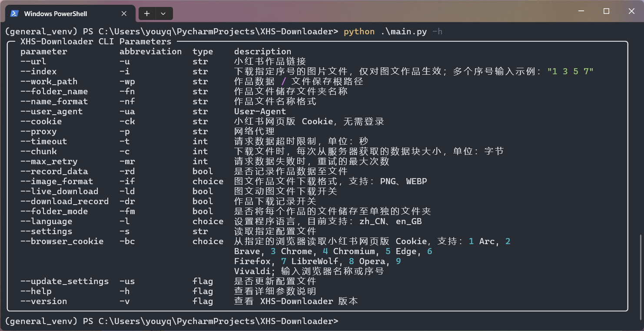Click the "Opera" browser name text
The width and height of the screenshot is (644, 331).
click(x=372, y=261)
